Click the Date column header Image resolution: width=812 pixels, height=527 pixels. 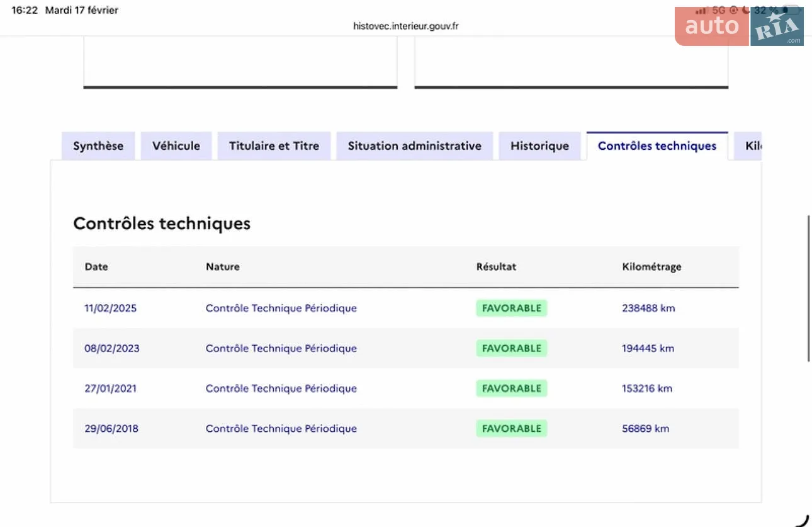click(x=96, y=267)
